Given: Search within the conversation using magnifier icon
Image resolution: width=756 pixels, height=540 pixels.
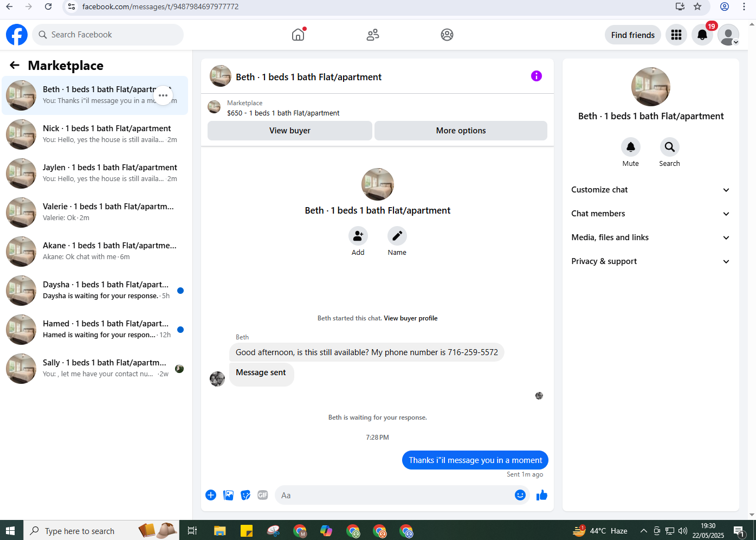Looking at the screenshot, I should pos(670,147).
